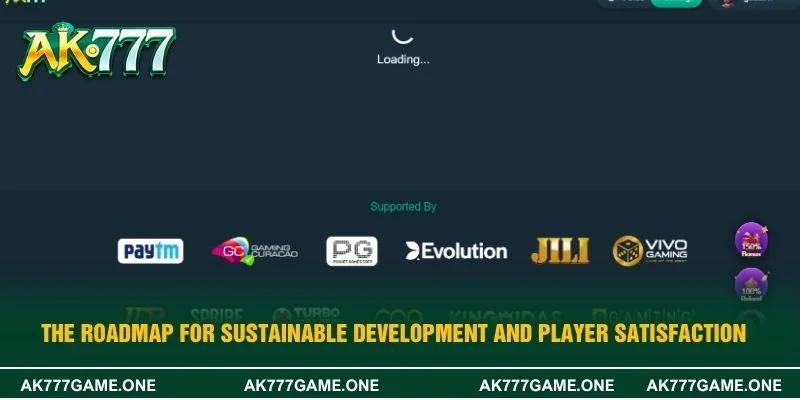Click the "Loading..." text
The image size is (800, 400).
pyautogui.click(x=403, y=59)
